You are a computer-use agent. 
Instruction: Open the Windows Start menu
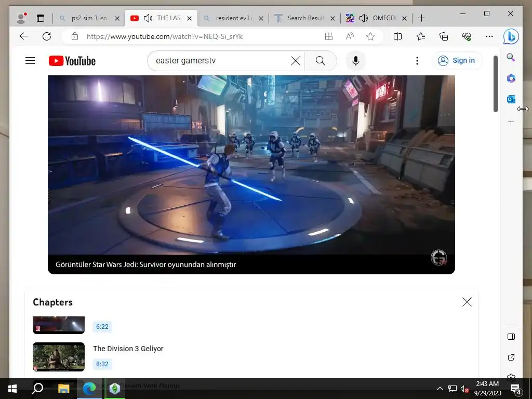tap(12, 389)
